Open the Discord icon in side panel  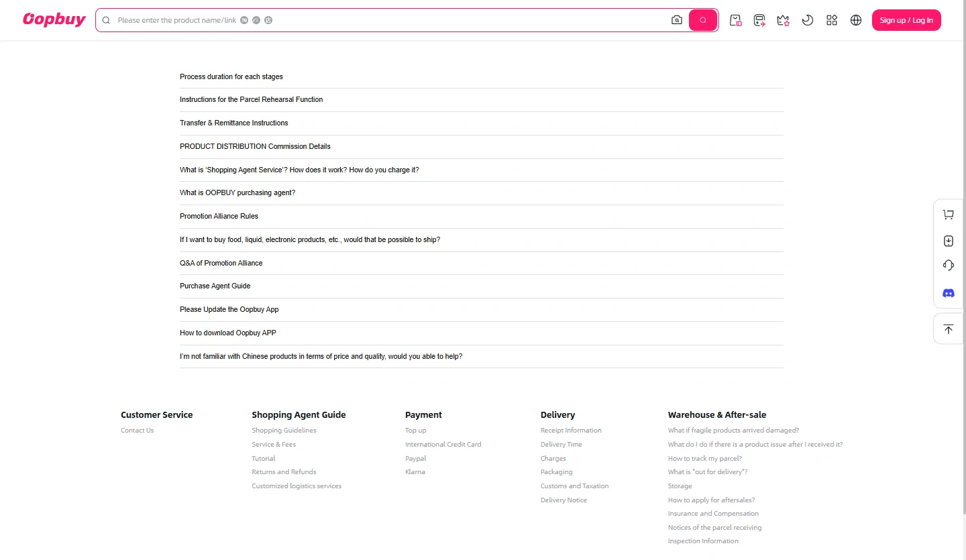point(949,293)
